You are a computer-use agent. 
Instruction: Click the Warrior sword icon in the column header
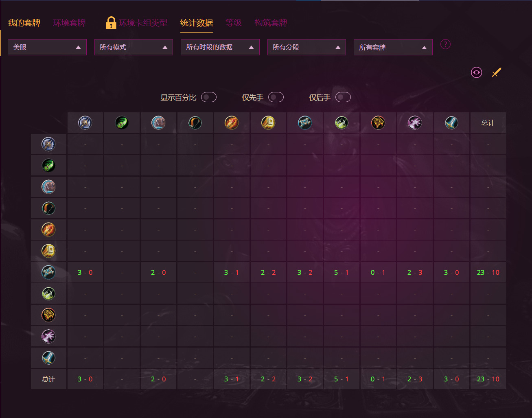tap(451, 123)
